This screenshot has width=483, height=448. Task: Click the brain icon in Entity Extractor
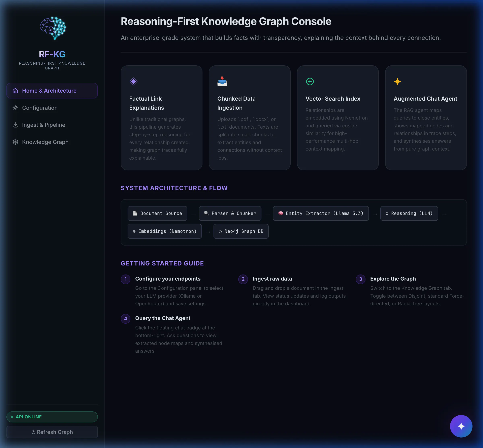click(x=281, y=213)
